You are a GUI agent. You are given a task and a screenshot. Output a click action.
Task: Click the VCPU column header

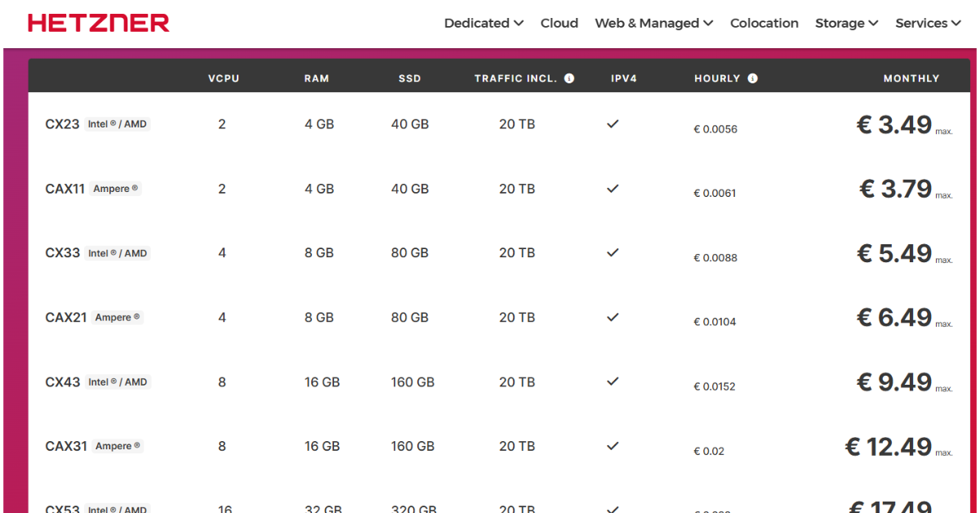click(x=224, y=78)
